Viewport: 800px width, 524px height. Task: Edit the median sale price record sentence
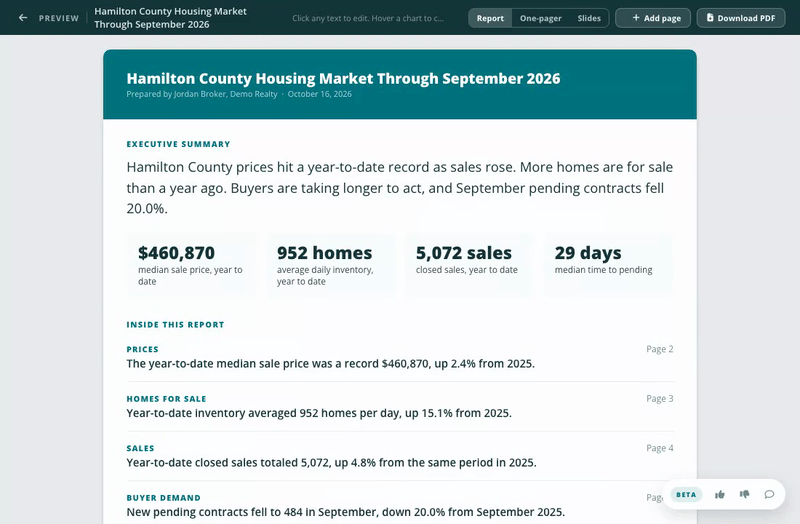pyautogui.click(x=331, y=364)
